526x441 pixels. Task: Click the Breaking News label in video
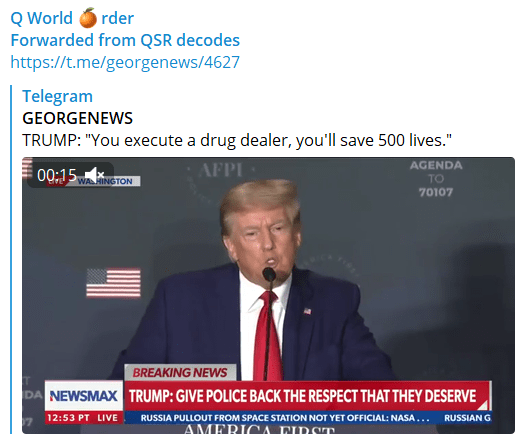tap(180, 372)
